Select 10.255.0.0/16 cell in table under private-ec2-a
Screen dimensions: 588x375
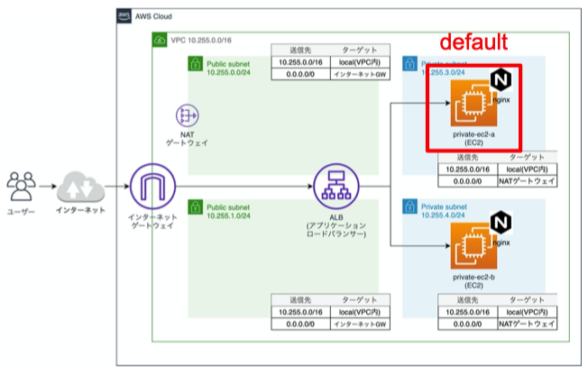pyautogui.click(x=468, y=169)
